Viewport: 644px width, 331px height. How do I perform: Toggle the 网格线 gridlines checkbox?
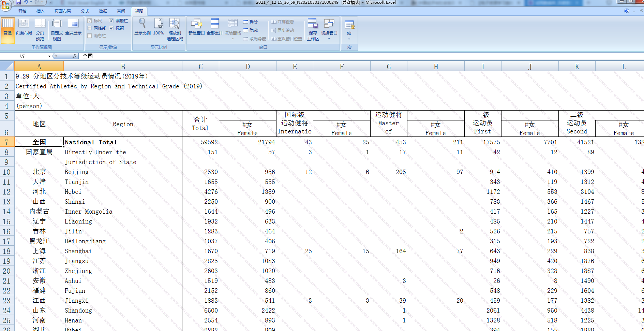[90, 28]
